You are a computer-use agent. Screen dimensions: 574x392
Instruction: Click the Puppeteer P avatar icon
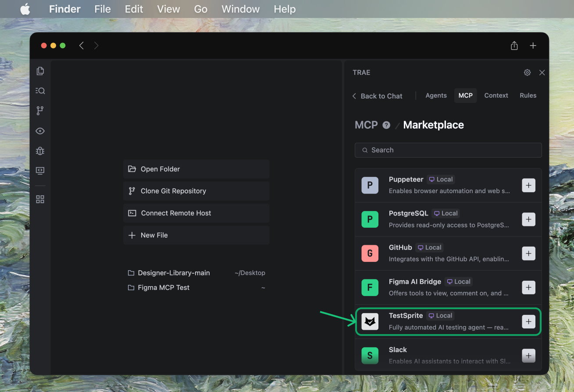point(370,185)
